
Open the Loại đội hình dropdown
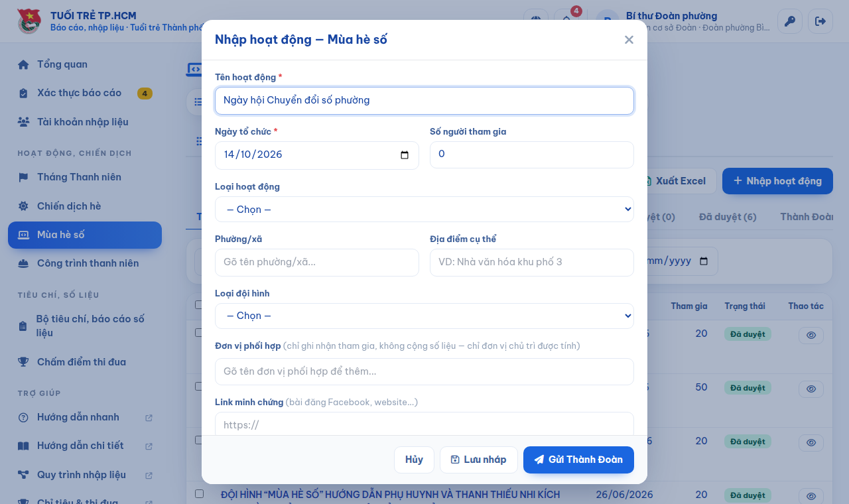point(424,316)
